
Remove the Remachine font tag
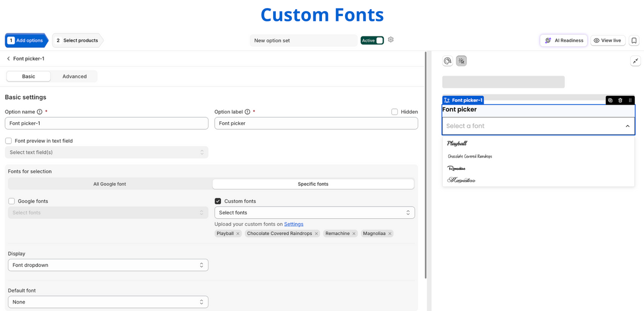(354, 234)
